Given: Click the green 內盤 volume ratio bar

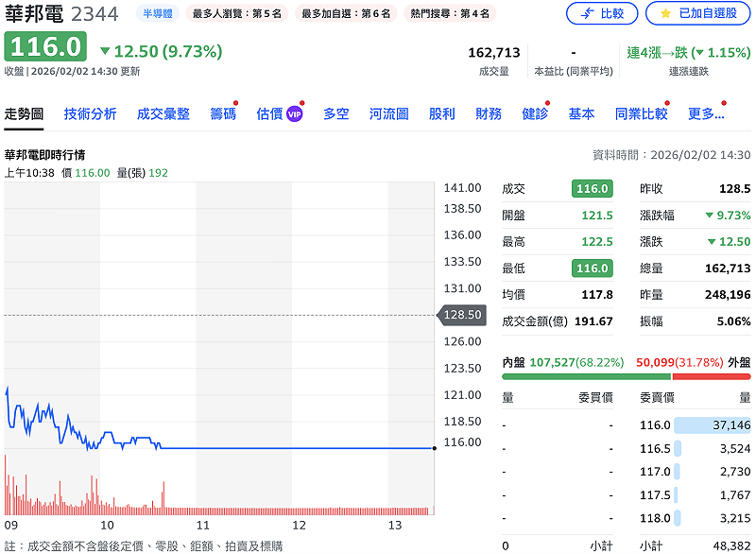Looking at the screenshot, I should tap(586, 376).
